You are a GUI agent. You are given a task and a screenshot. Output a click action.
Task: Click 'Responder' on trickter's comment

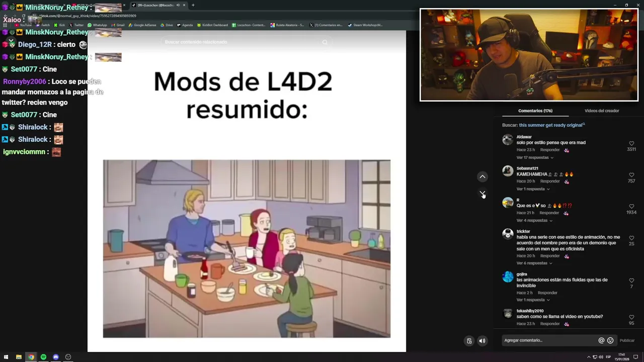pos(550,256)
